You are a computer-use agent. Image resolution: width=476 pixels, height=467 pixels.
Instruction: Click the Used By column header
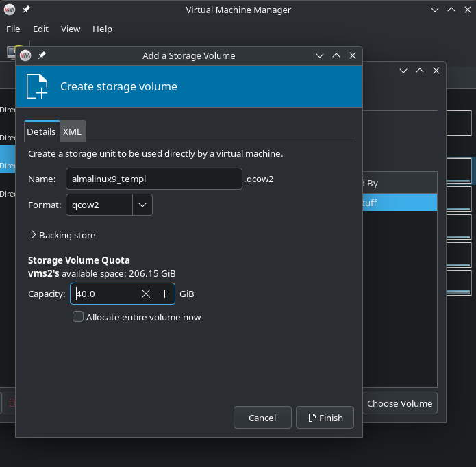click(400, 183)
